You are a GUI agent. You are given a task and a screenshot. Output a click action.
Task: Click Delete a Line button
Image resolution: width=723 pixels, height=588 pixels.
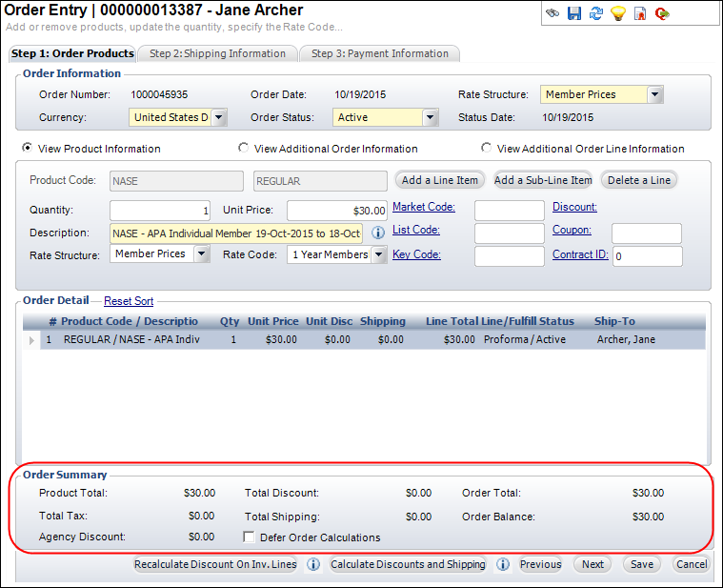[x=639, y=180]
